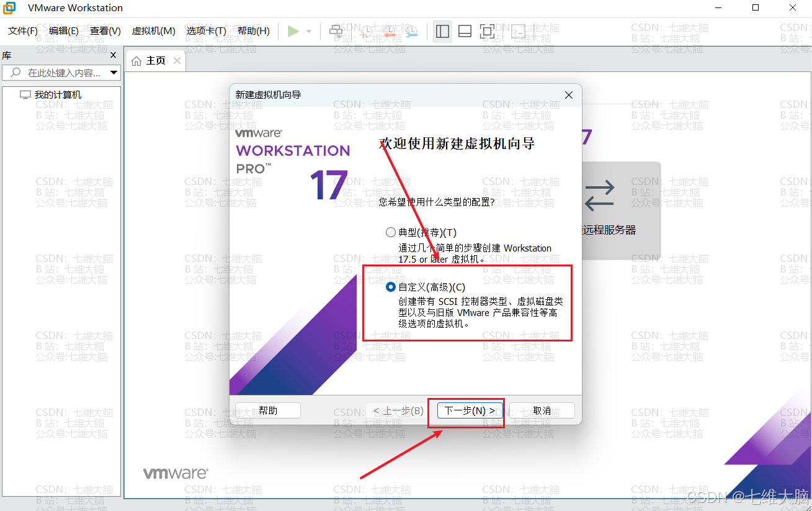The width and height of the screenshot is (812, 511).
Task: Click the 帮助 button in wizard
Action: (x=268, y=410)
